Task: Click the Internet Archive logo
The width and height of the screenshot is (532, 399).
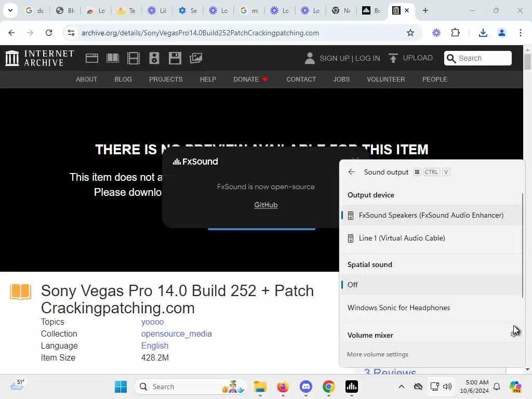Action: 39,58
